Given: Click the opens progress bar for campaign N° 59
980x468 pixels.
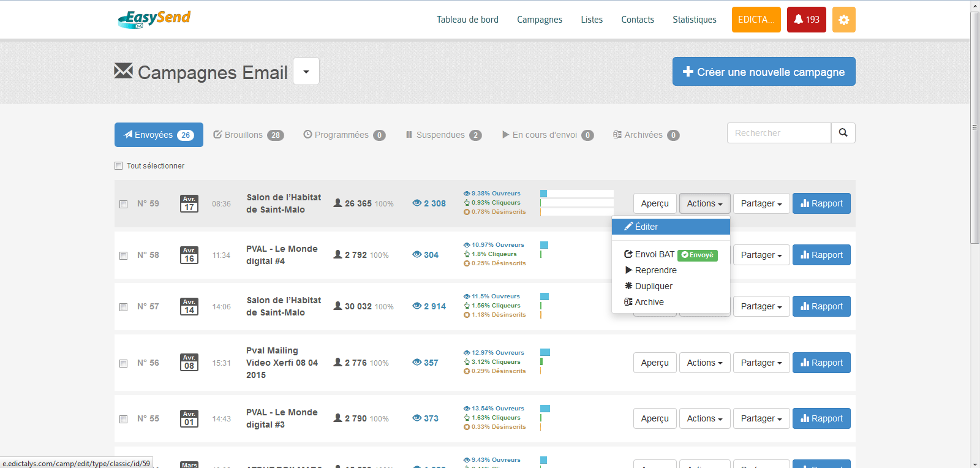Looking at the screenshot, I should point(576,194).
